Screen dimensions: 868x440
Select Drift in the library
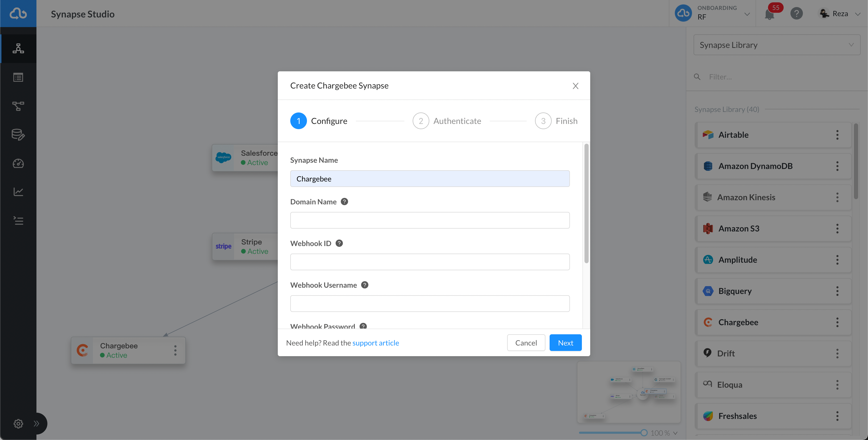pos(773,353)
